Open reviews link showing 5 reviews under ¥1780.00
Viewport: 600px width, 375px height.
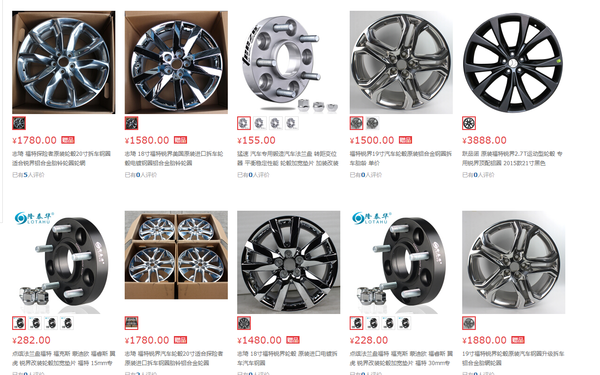pos(28,175)
